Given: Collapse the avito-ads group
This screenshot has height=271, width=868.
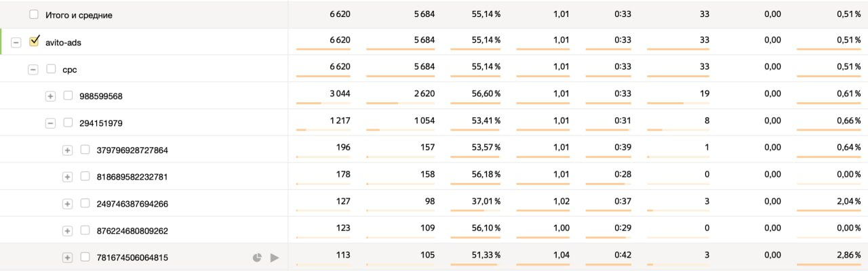Looking at the screenshot, I should [16, 42].
